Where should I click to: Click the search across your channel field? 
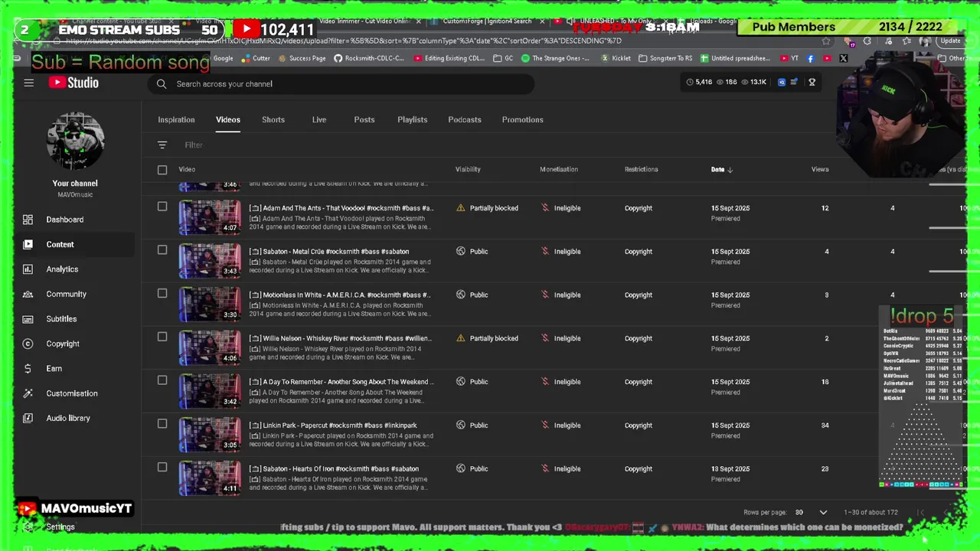pyautogui.click(x=341, y=83)
